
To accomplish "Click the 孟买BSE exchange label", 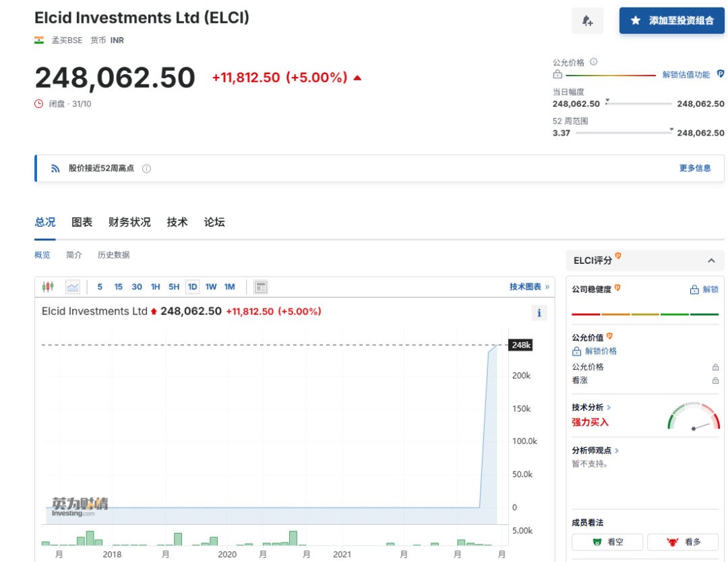I will coord(67,40).
